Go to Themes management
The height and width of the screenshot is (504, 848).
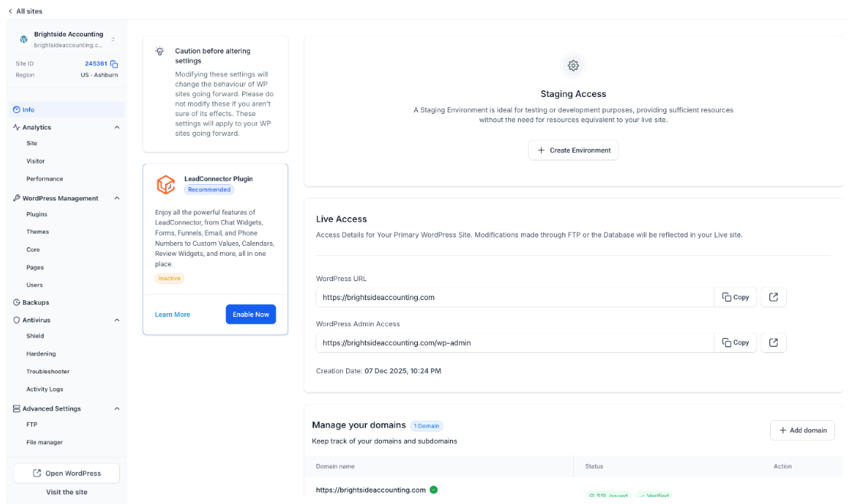[x=38, y=231]
